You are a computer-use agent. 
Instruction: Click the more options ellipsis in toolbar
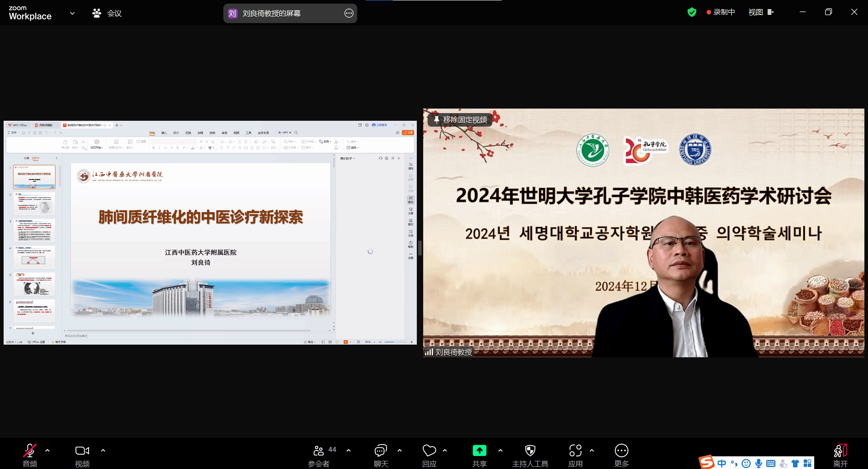click(x=621, y=450)
